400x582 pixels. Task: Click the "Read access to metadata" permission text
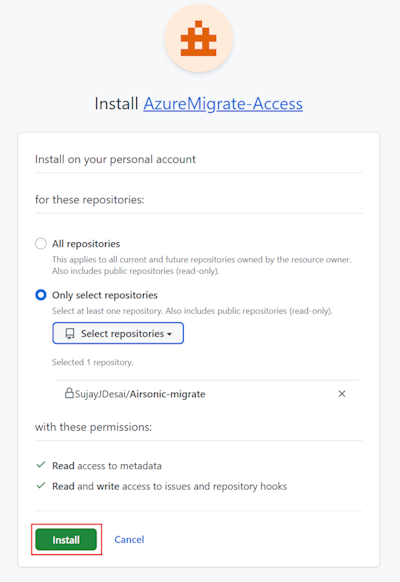107,465
